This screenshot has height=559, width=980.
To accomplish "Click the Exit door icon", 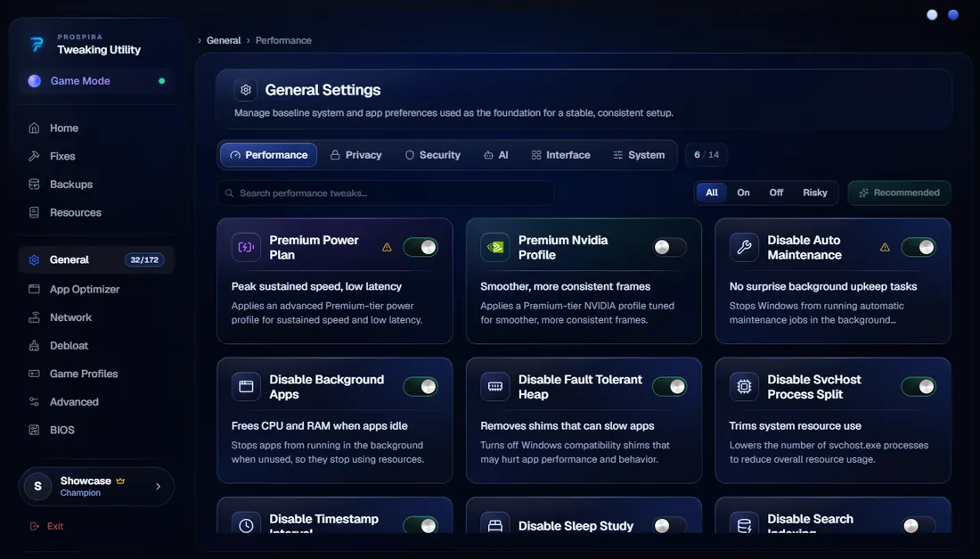I will click(x=35, y=527).
